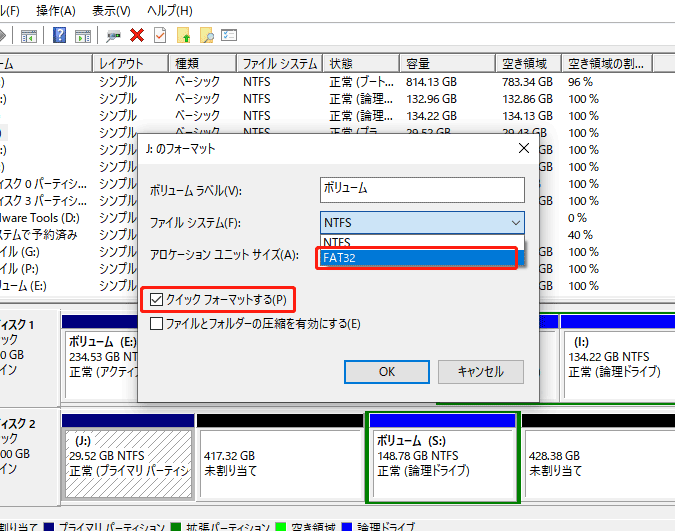Click the 96 % free percentage cell
675x531 pixels.
(x=580, y=82)
